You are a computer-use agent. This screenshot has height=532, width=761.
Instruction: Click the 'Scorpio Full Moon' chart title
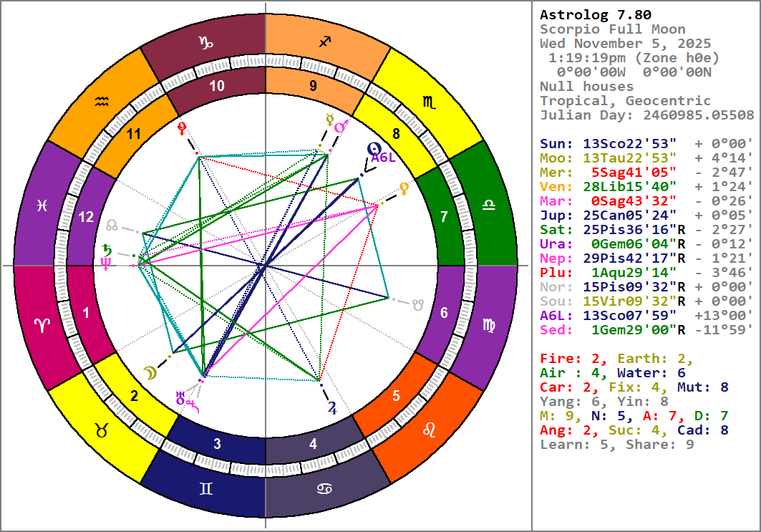(612, 29)
